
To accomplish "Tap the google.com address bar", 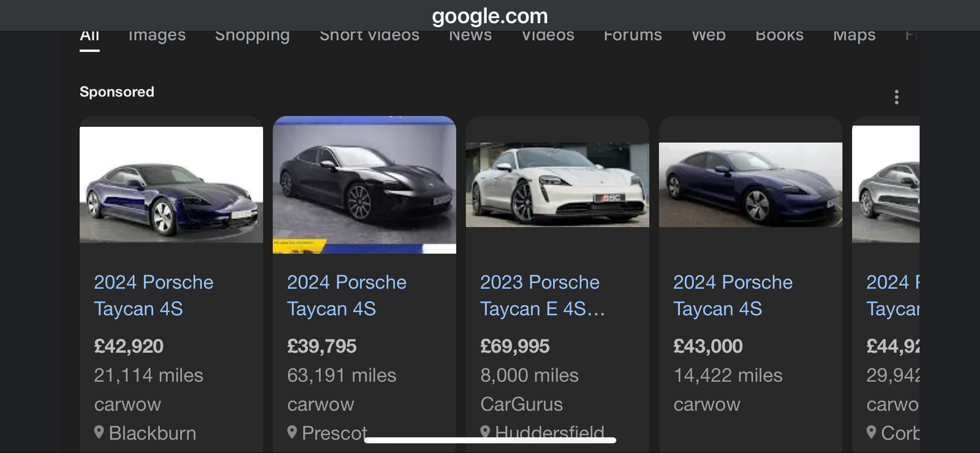I will coord(490,16).
